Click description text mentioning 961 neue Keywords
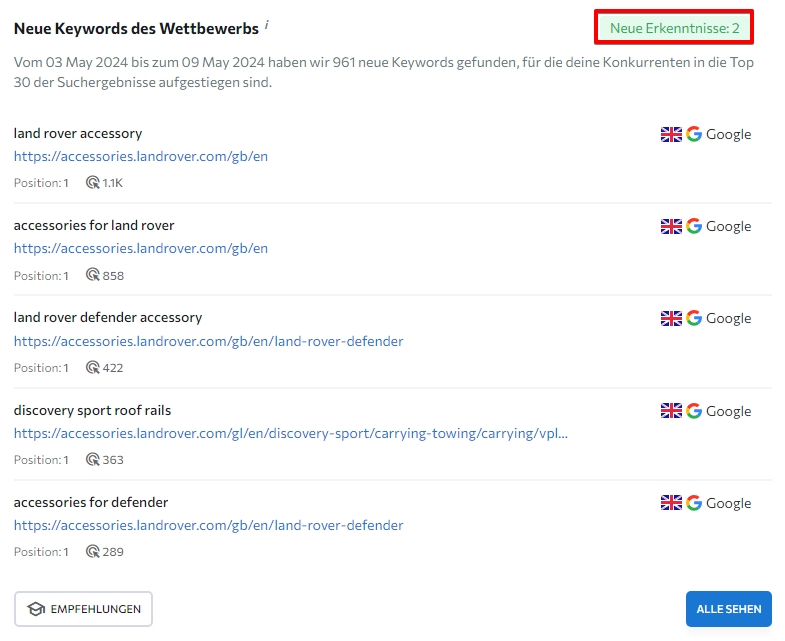Viewport: 785px width, 641px height. [x=383, y=72]
